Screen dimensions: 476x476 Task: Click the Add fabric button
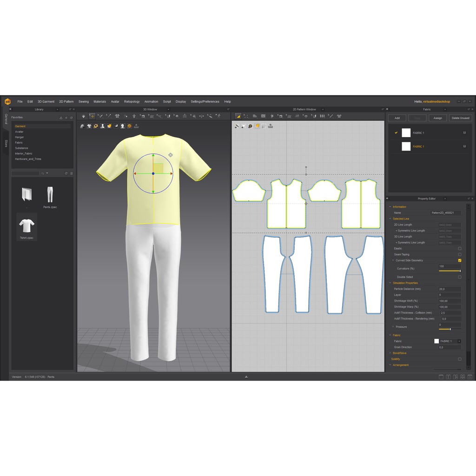pyautogui.click(x=397, y=118)
